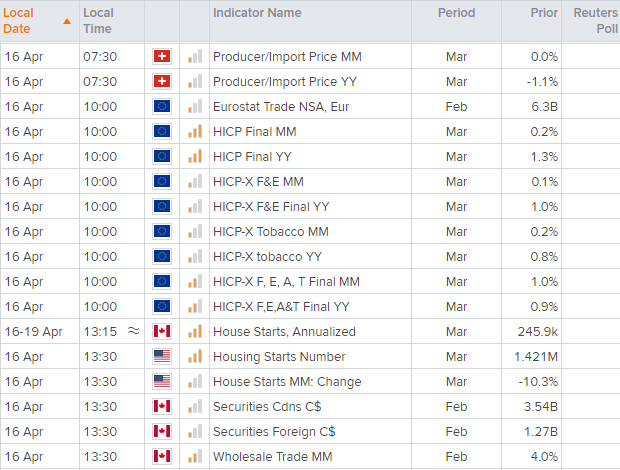Click EU flag icon beside Eurostat Trade NSA
Screen dimensions: 620x470
coord(161,107)
